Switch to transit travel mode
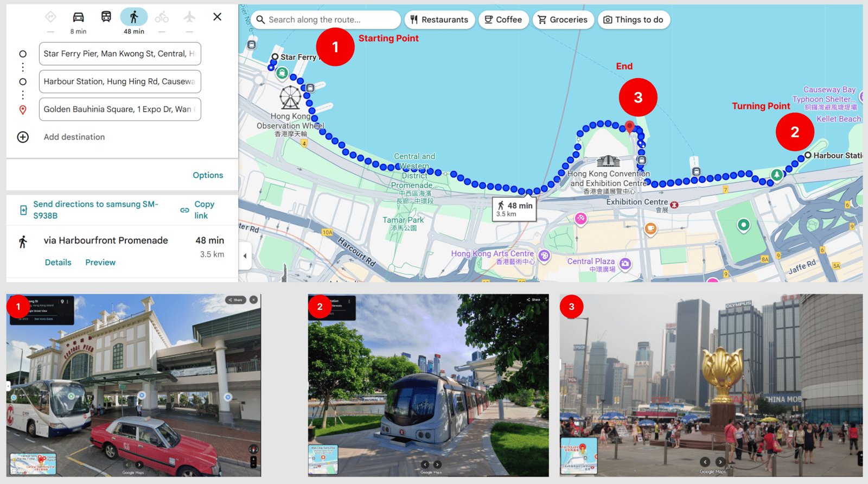868x484 pixels. (106, 17)
